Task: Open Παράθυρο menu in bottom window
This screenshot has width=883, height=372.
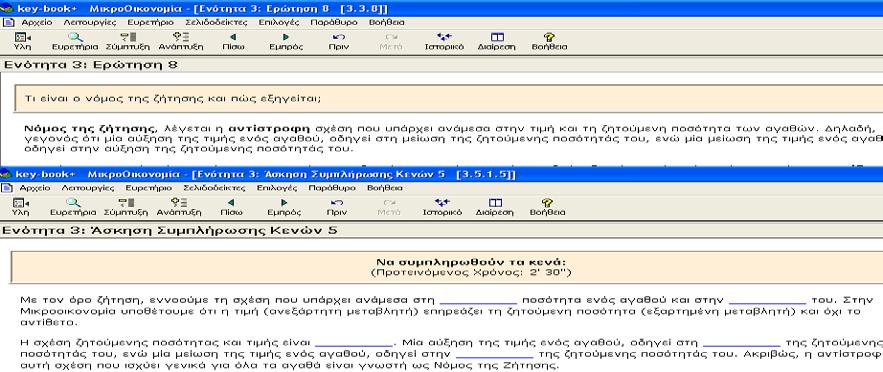Action: click(x=332, y=188)
